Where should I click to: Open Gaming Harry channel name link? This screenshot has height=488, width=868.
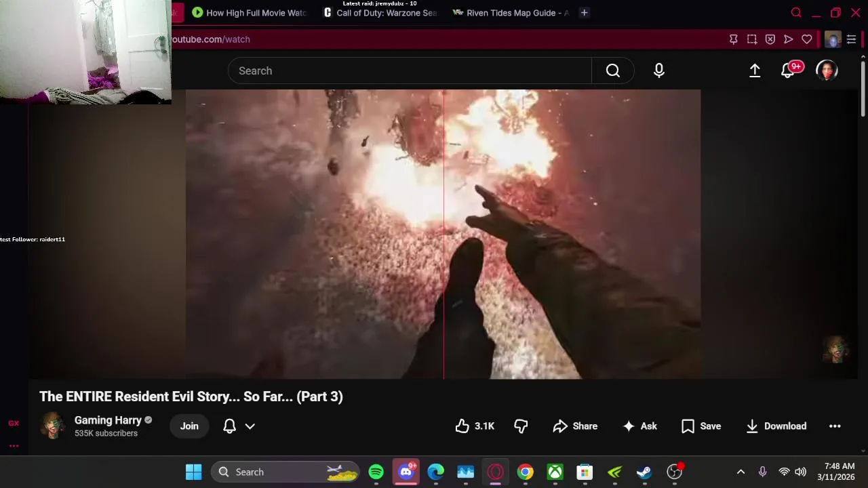(108, 420)
